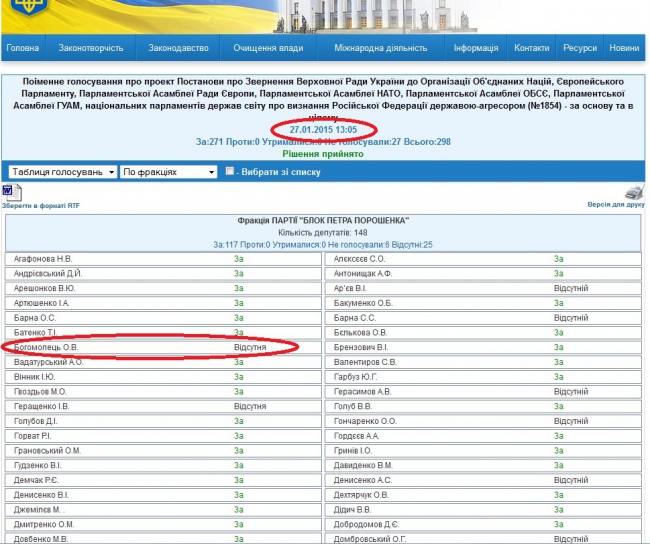Select 'Ресурси' in the top menu

(x=580, y=48)
